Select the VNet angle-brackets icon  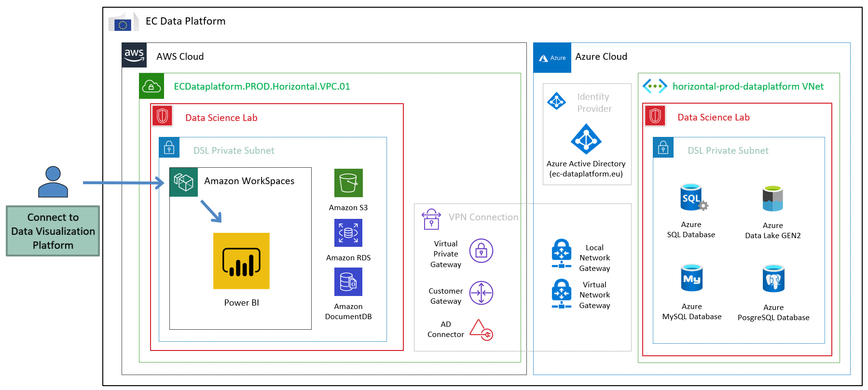point(655,86)
